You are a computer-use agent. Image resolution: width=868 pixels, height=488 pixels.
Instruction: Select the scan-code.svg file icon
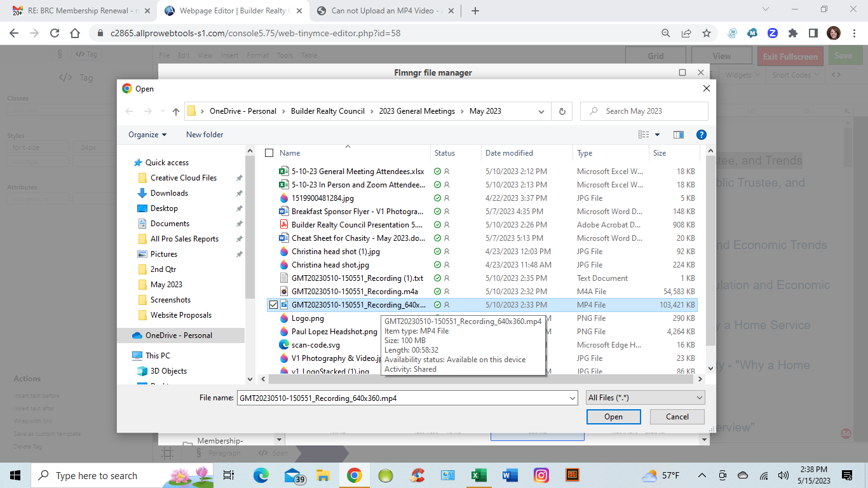[284, 345]
